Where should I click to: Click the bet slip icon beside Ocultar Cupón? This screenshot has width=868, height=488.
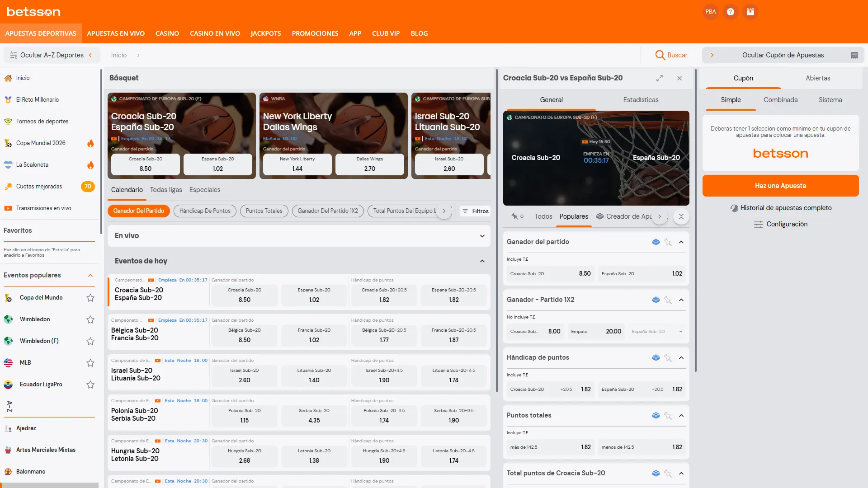point(854,55)
